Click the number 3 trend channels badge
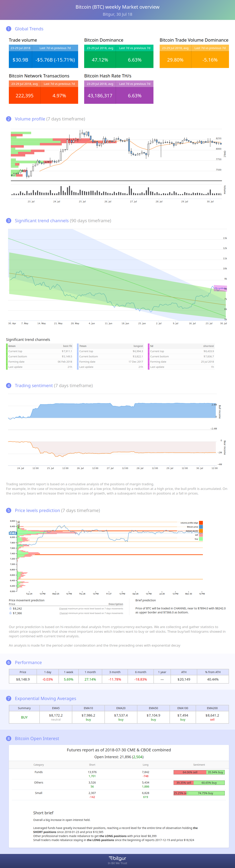 pyautogui.click(x=9, y=220)
